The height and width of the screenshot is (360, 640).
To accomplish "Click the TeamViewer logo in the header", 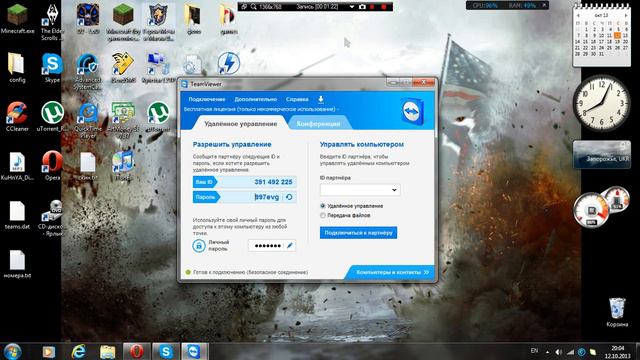I will click(412, 111).
